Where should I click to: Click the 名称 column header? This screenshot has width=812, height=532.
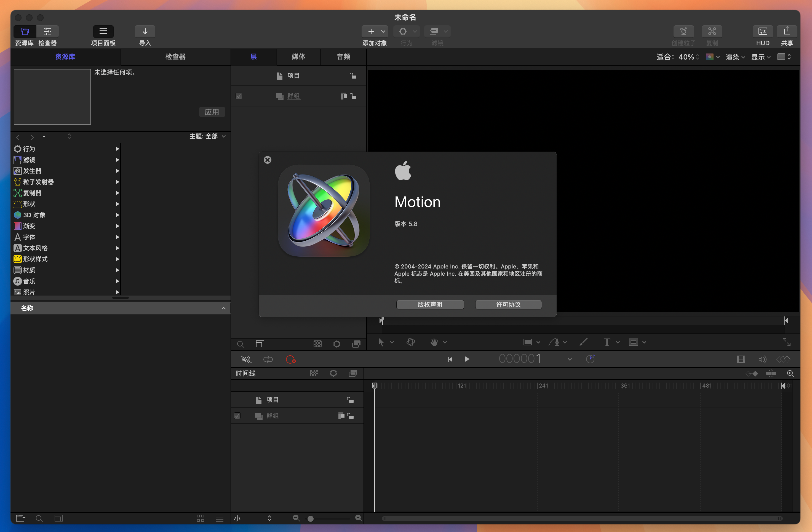click(121, 308)
